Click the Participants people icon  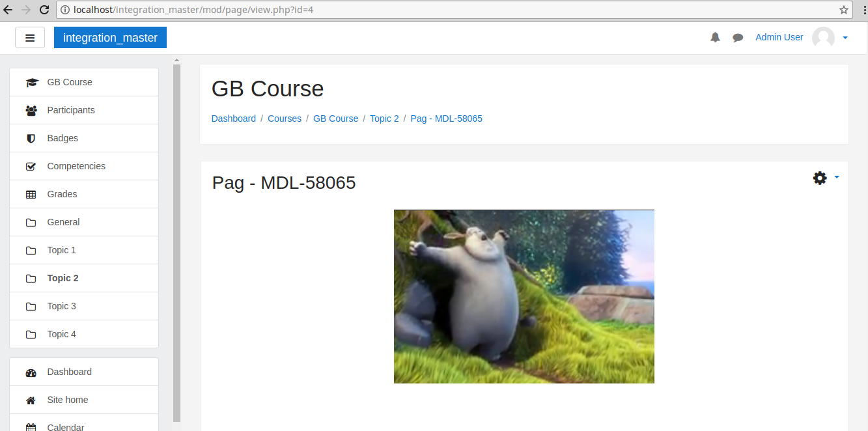(x=31, y=110)
